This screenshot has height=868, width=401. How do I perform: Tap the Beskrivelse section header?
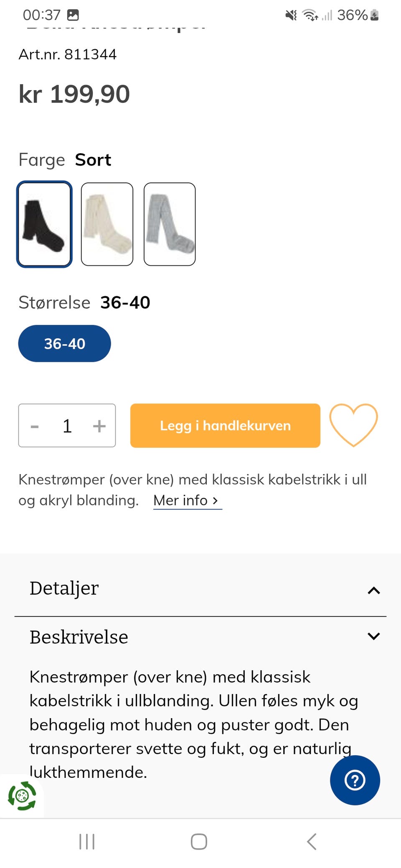point(200,637)
